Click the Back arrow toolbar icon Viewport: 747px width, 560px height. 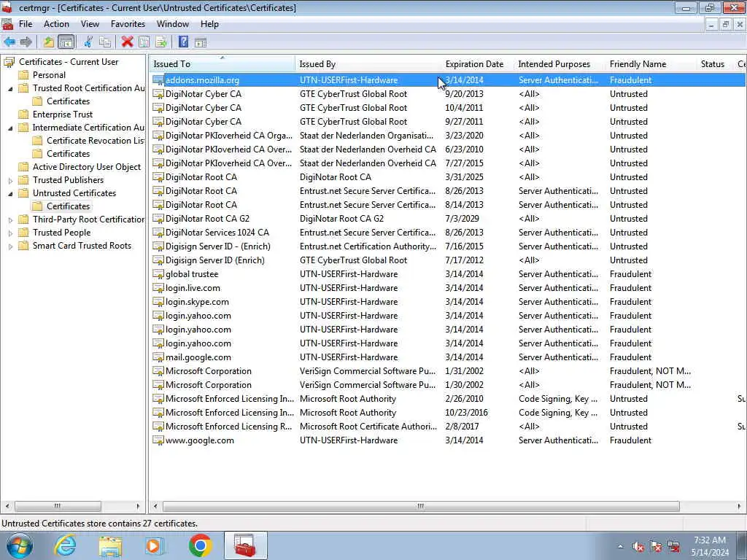[x=9, y=42]
